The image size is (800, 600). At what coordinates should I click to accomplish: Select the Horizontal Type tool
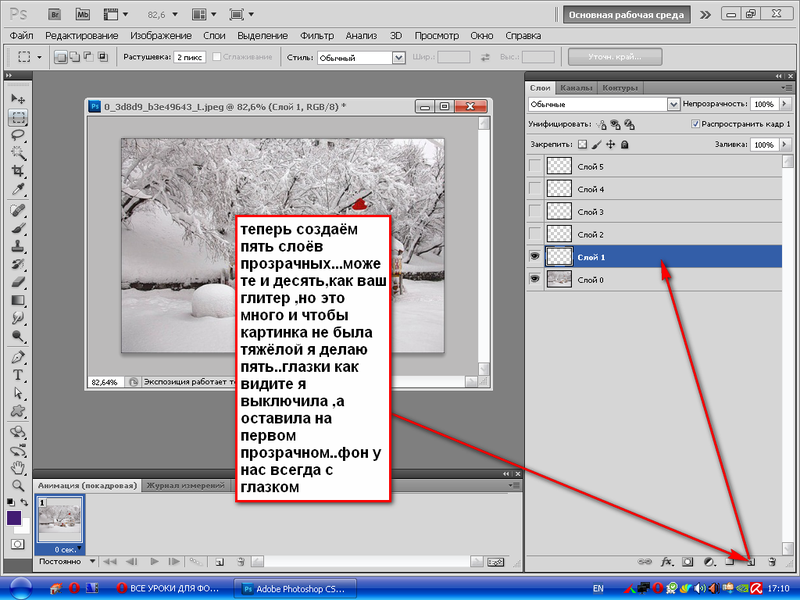tap(18, 375)
